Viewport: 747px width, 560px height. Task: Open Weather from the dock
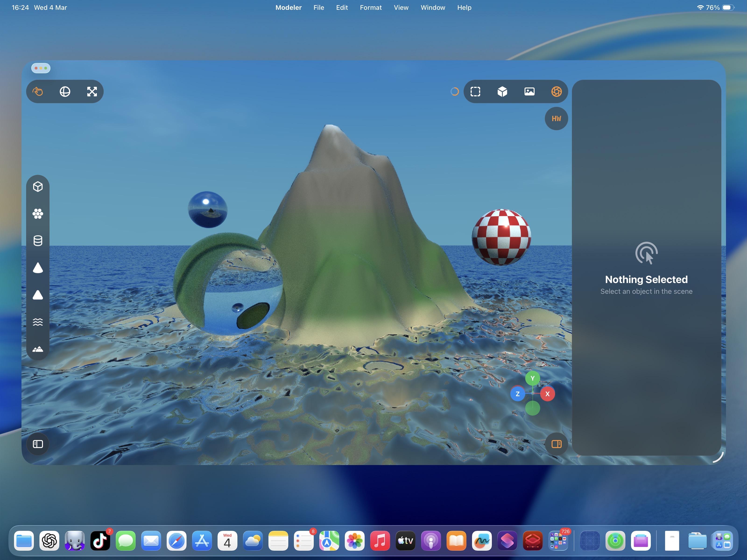click(x=253, y=541)
